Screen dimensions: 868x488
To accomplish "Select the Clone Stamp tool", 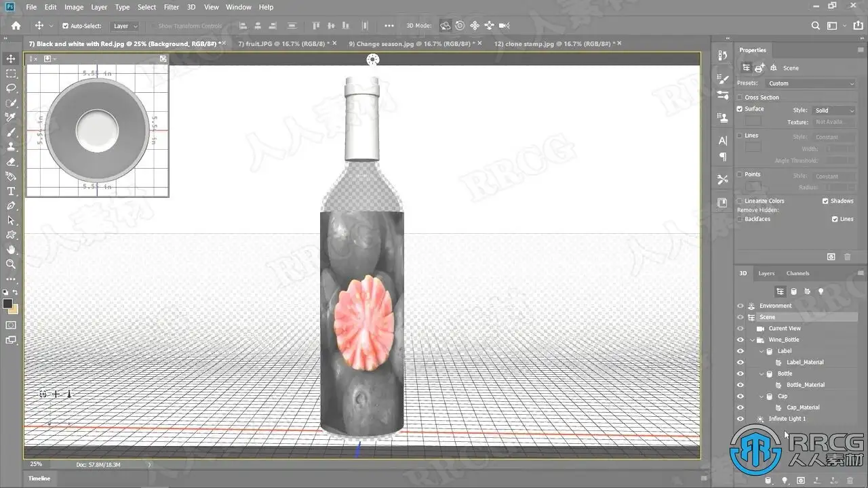I will click(11, 146).
